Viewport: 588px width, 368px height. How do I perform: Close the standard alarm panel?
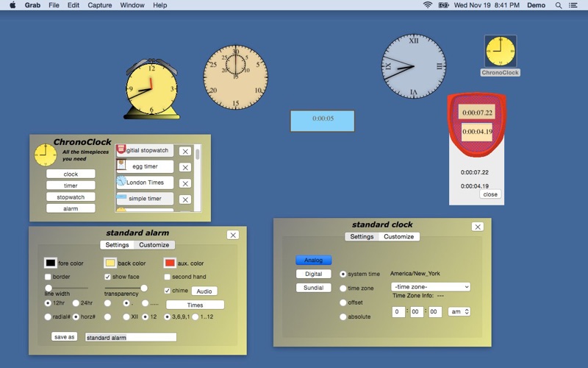(x=233, y=235)
